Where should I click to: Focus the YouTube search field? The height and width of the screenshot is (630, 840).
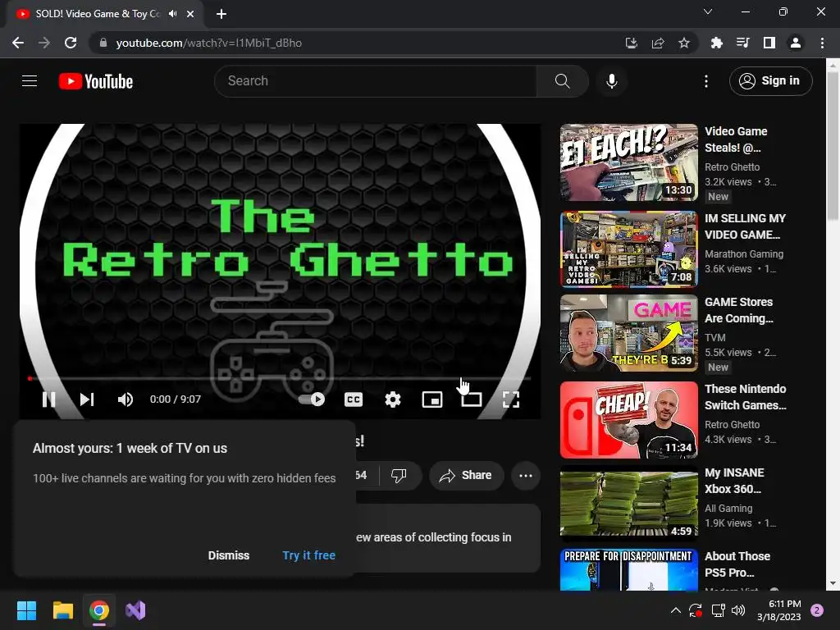click(x=375, y=81)
